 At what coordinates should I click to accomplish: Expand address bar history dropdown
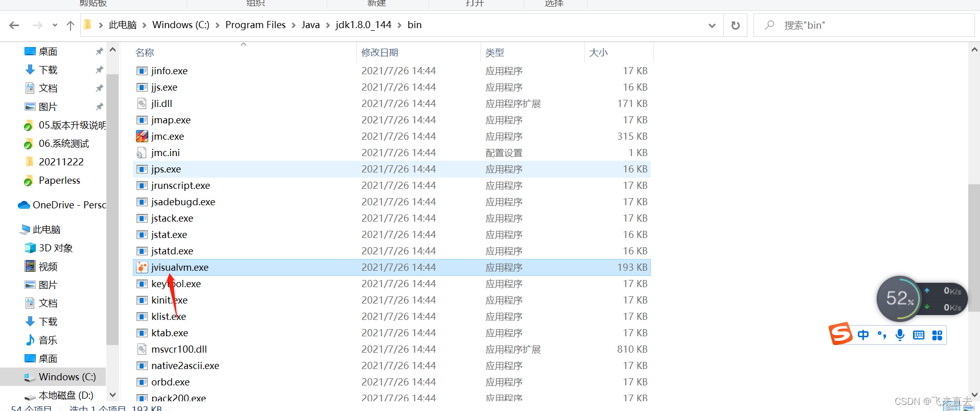click(712, 25)
